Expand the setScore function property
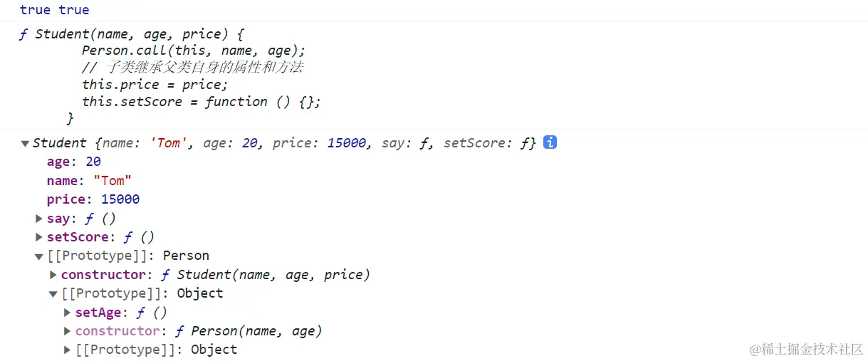Screen dimensions: 868x361 [39, 237]
